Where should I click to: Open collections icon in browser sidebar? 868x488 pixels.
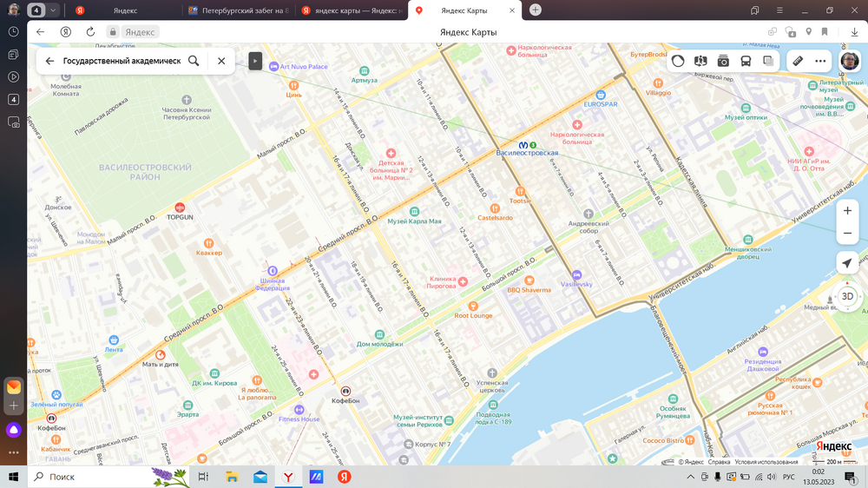(x=13, y=55)
